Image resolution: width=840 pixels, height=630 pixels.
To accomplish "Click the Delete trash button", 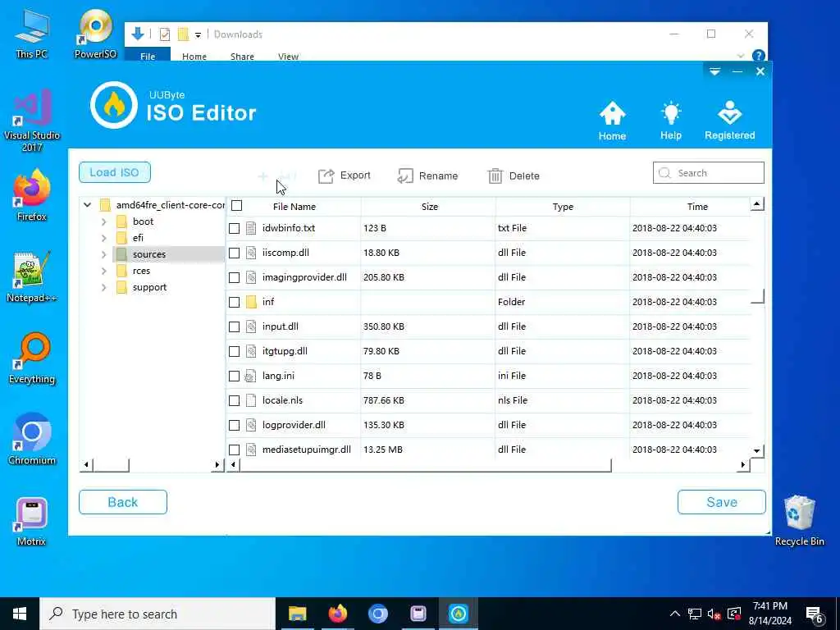I will [514, 176].
